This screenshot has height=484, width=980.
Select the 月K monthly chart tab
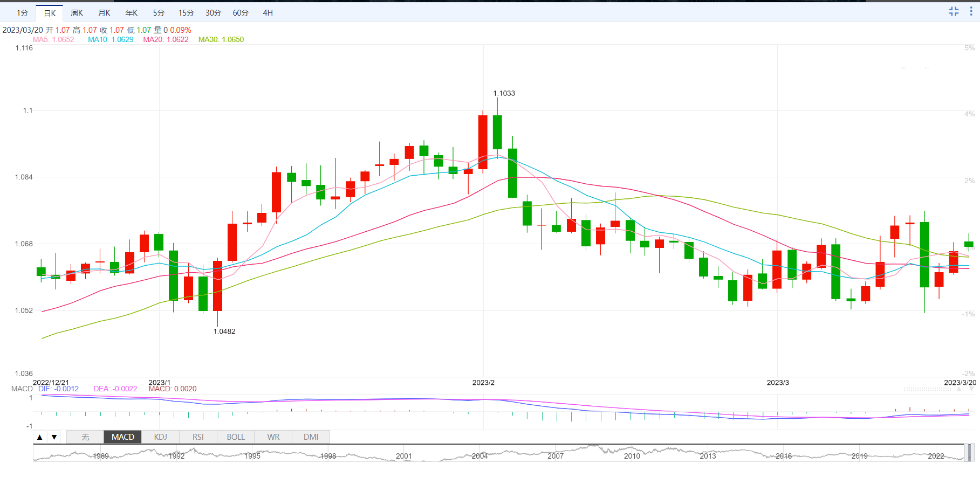pos(105,13)
